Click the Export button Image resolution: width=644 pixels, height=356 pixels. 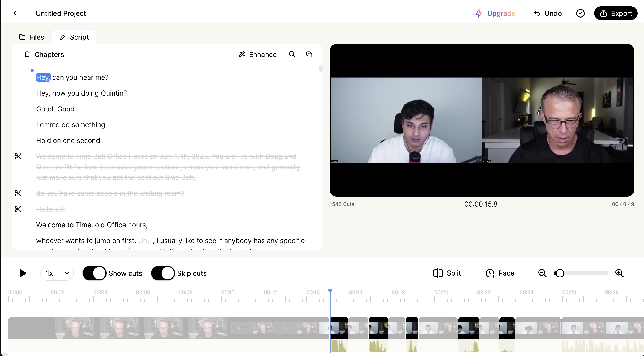pyautogui.click(x=615, y=13)
